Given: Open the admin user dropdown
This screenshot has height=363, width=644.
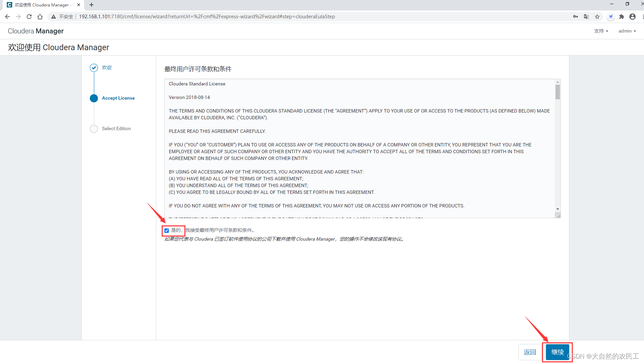Looking at the screenshot, I should point(627,31).
